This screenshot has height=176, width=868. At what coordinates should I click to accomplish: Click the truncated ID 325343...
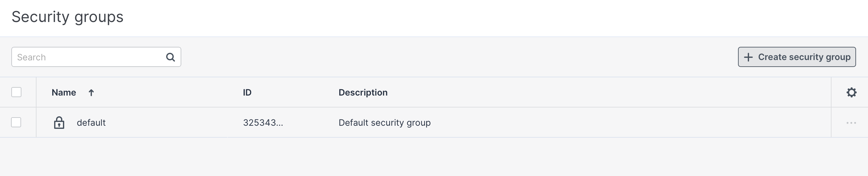(x=263, y=123)
